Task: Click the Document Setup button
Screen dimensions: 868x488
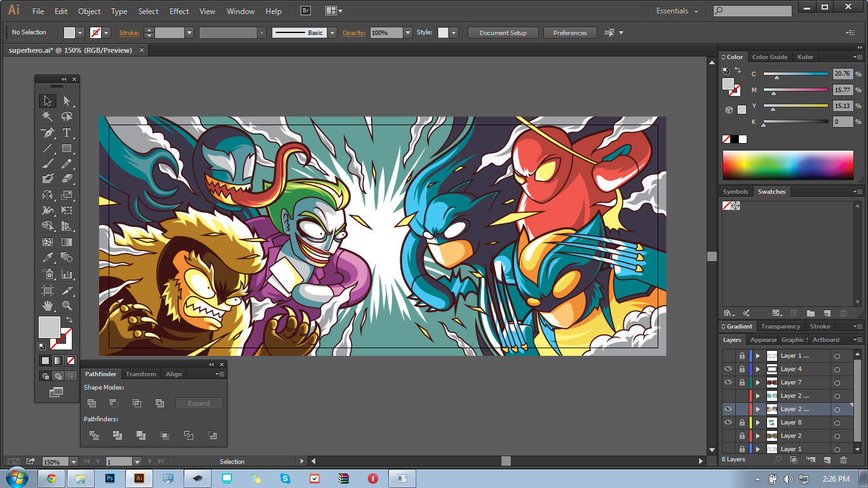Action: point(503,33)
